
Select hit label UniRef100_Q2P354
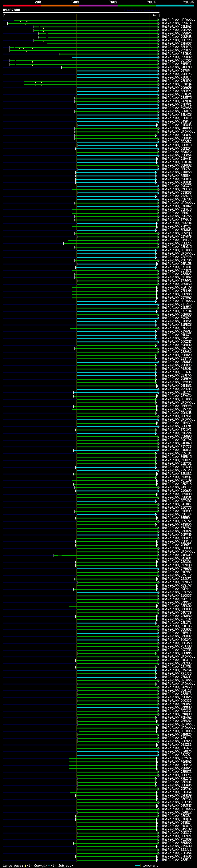[177, 853]
